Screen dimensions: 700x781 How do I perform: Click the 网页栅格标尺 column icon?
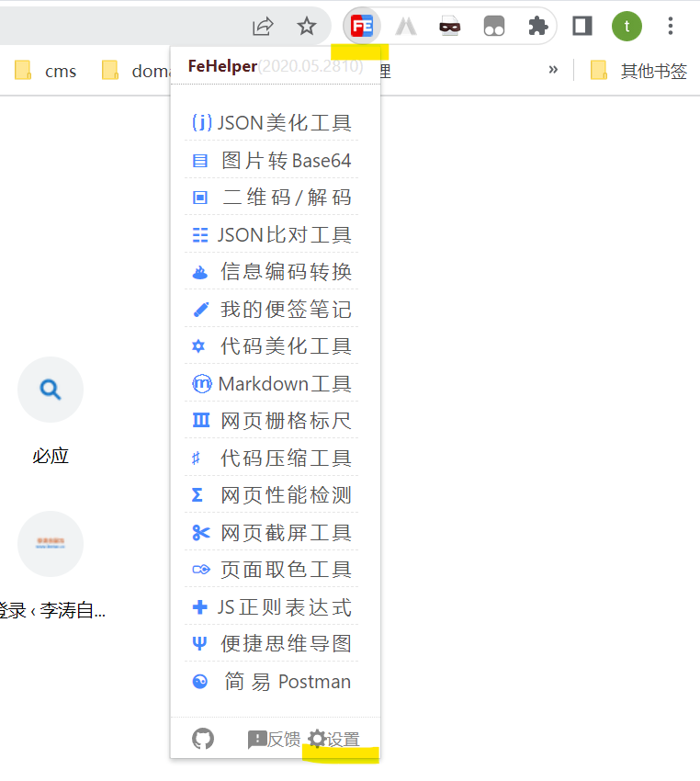coord(200,421)
